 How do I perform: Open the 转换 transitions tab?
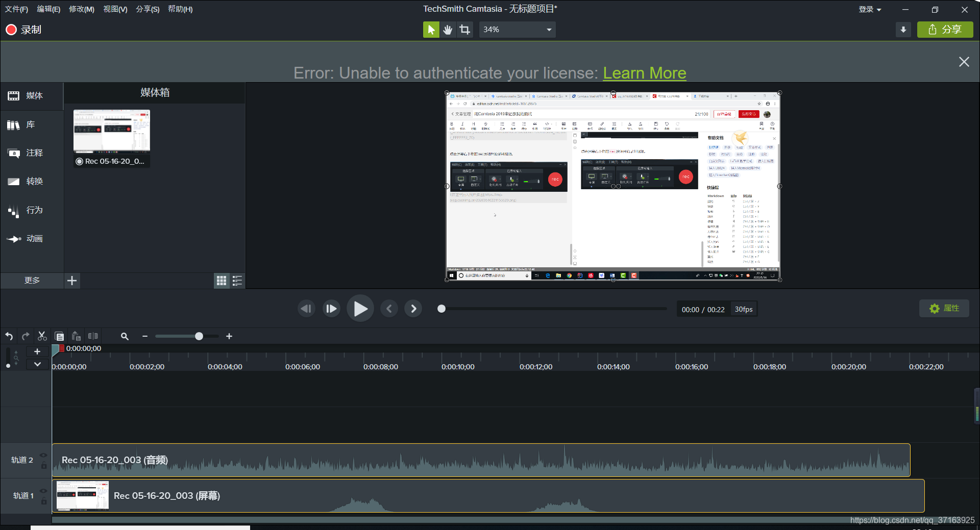click(x=32, y=182)
